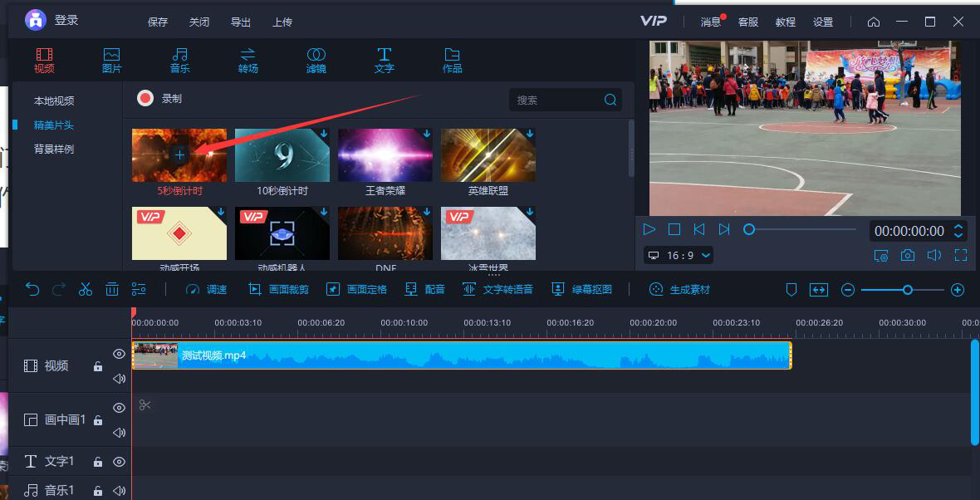Image resolution: width=980 pixels, height=500 pixels.
Task: Toggle preview volume speaker icon
Action: tap(933, 255)
